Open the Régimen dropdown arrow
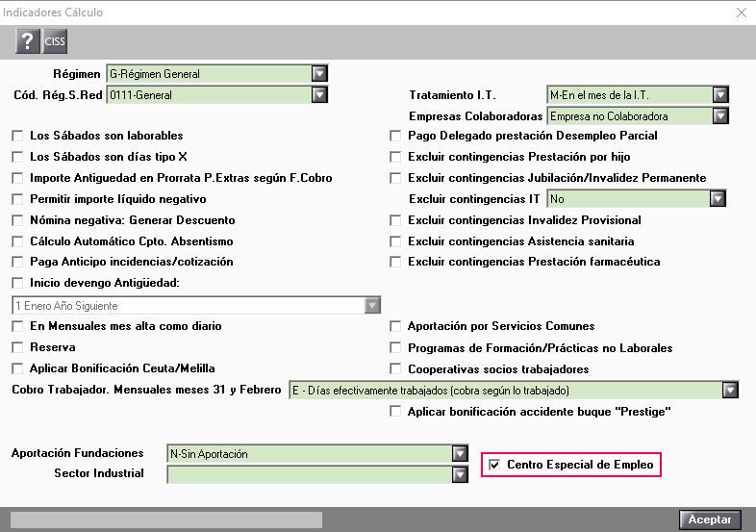 [319, 74]
